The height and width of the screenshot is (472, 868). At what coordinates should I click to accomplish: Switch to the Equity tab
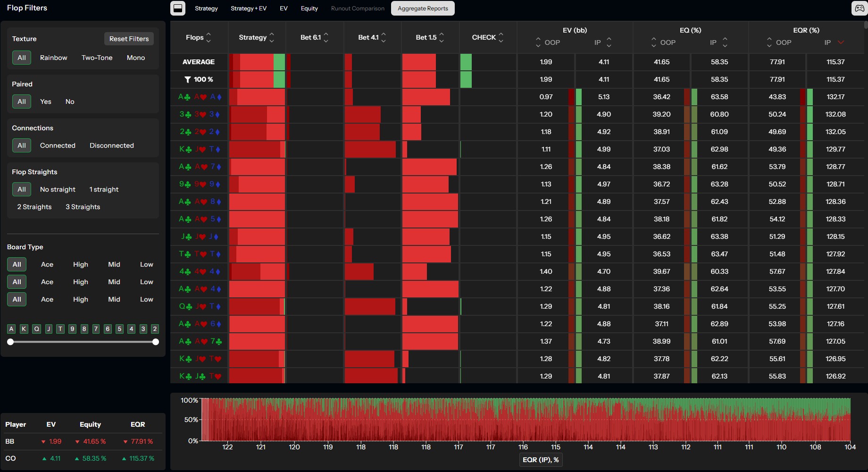(x=309, y=8)
